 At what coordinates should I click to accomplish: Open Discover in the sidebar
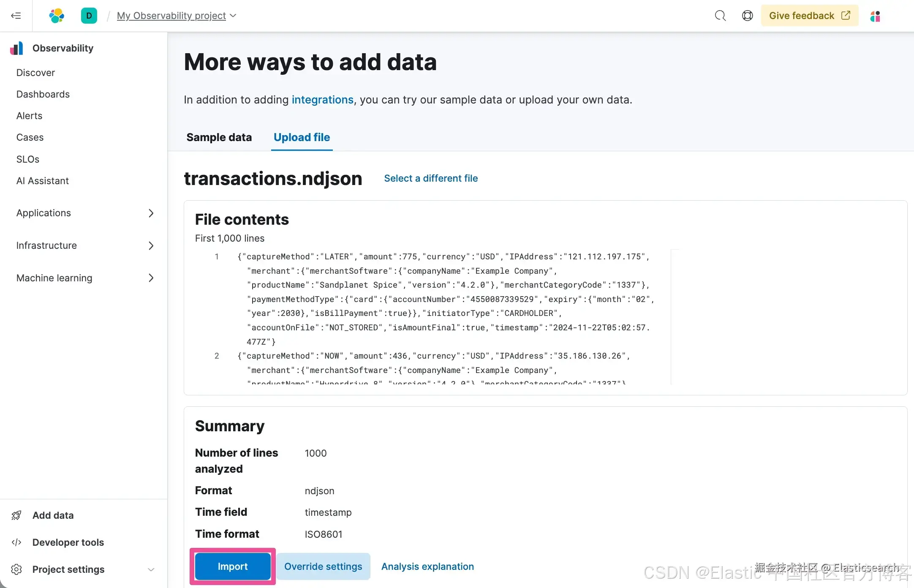coord(35,73)
